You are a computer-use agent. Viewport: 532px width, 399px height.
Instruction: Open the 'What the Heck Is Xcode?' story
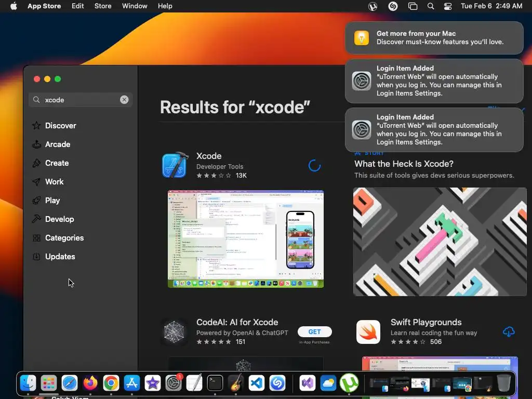404,164
